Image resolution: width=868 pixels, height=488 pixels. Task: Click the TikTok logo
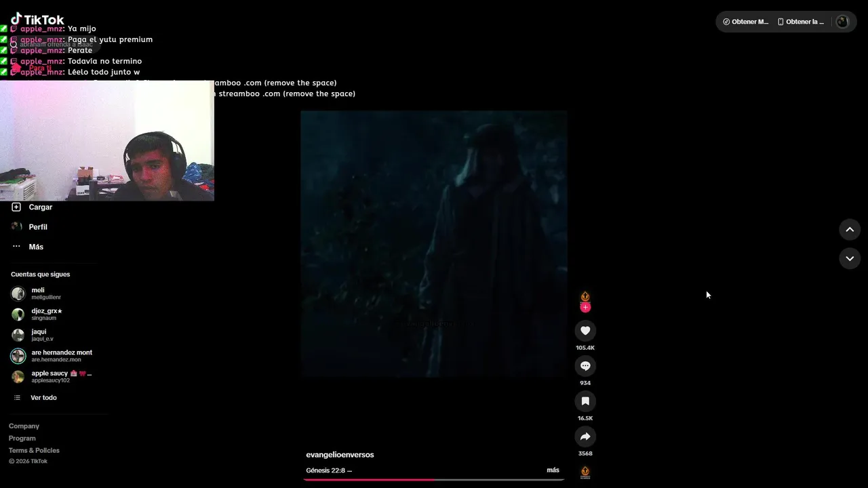click(37, 19)
